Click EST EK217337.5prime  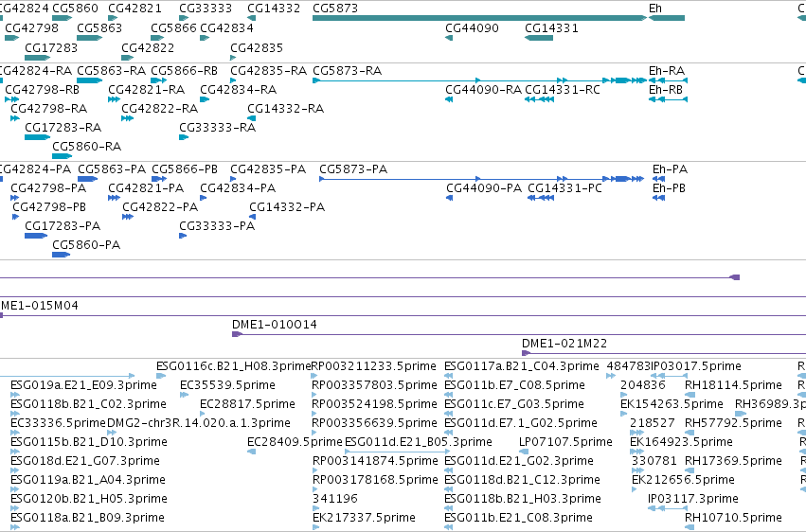(x=364, y=518)
